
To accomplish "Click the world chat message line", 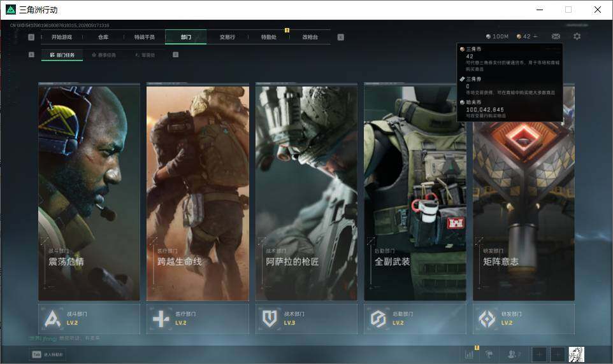I will point(64,338).
